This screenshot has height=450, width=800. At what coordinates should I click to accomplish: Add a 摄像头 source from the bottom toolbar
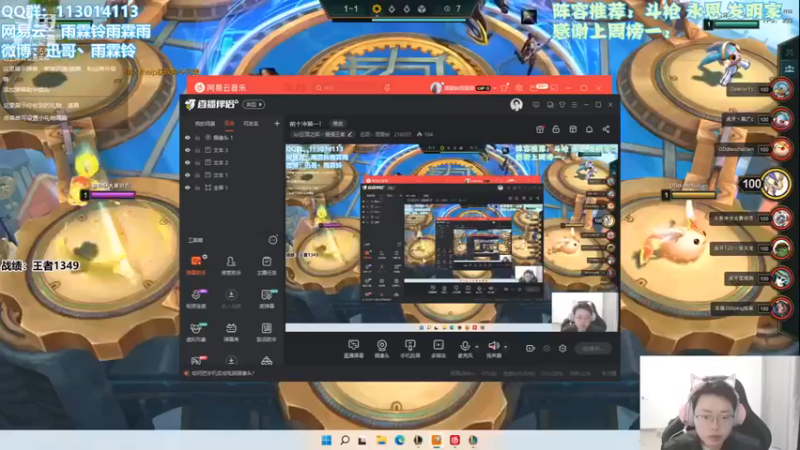pos(382,349)
